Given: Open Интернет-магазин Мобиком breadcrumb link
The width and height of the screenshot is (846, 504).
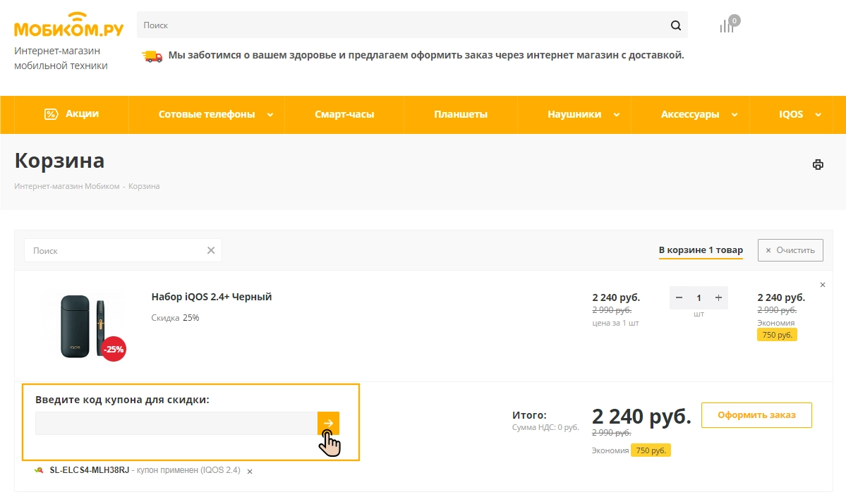Looking at the screenshot, I should (67, 186).
